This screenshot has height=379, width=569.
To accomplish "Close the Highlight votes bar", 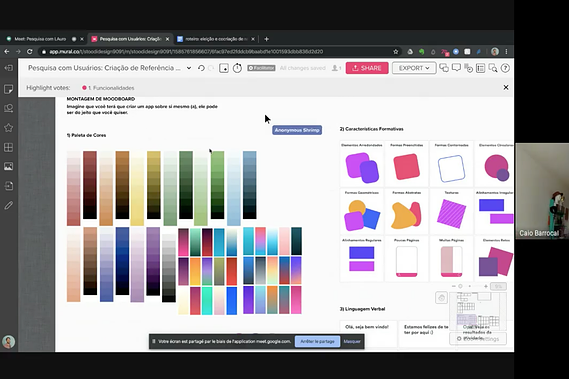I will pyautogui.click(x=505, y=87).
